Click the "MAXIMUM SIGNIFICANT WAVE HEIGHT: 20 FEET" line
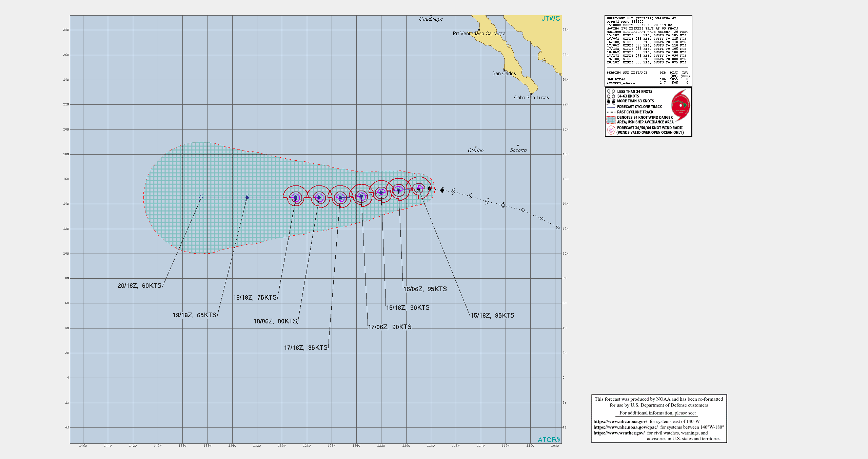868x459 pixels. click(x=647, y=32)
